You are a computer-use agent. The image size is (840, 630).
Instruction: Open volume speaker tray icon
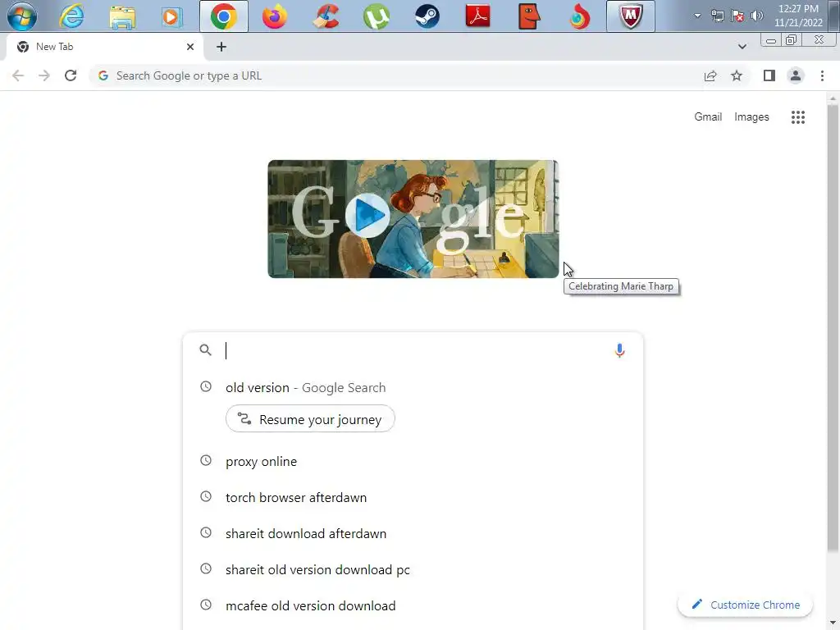757,16
